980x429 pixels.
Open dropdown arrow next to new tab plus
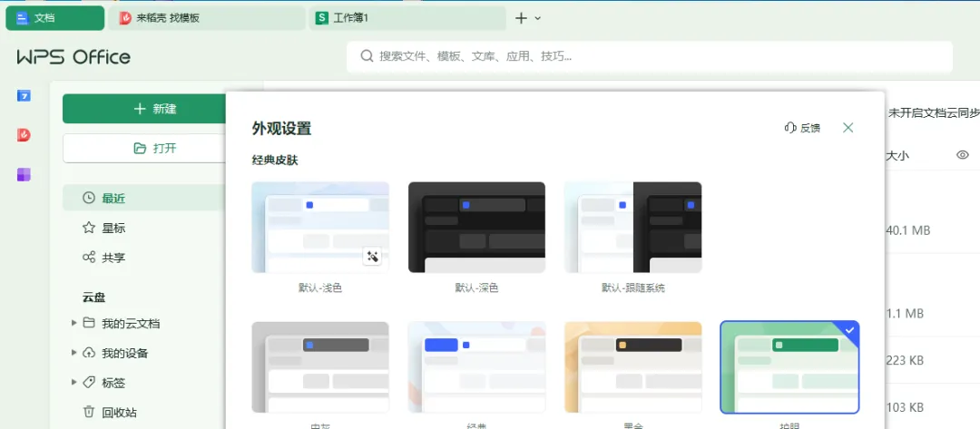[x=538, y=19]
